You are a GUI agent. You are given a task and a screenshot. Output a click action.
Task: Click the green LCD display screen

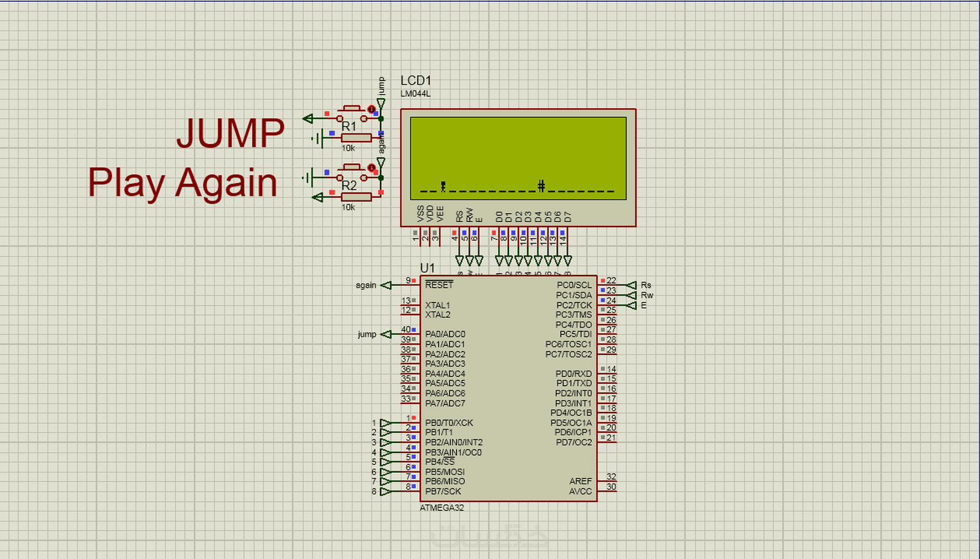tap(518, 158)
